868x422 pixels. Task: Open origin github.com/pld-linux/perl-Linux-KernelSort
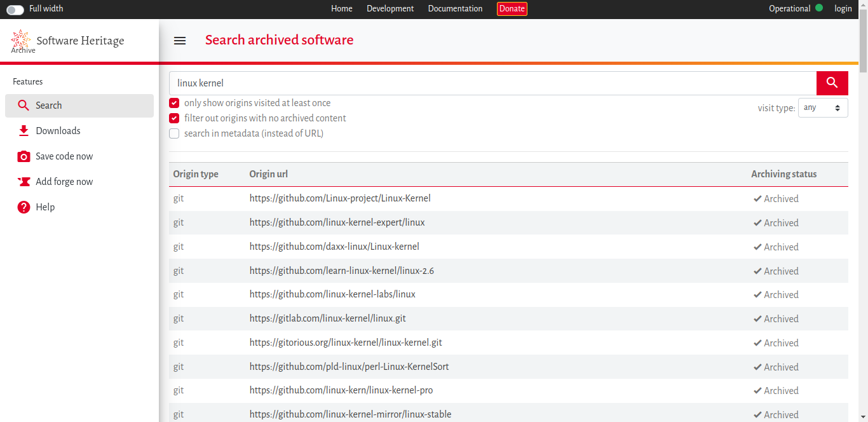coord(349,367)
